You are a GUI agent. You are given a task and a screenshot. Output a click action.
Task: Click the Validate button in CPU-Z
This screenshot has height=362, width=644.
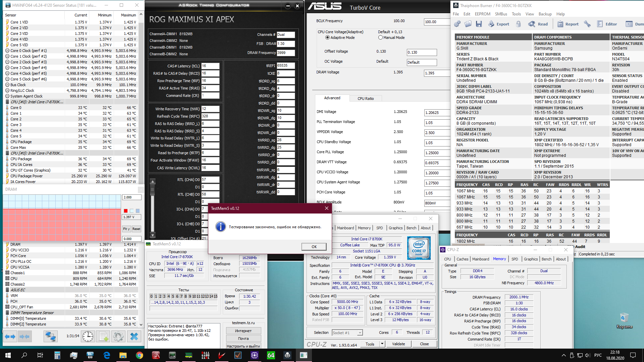click(x=398, y=344)
